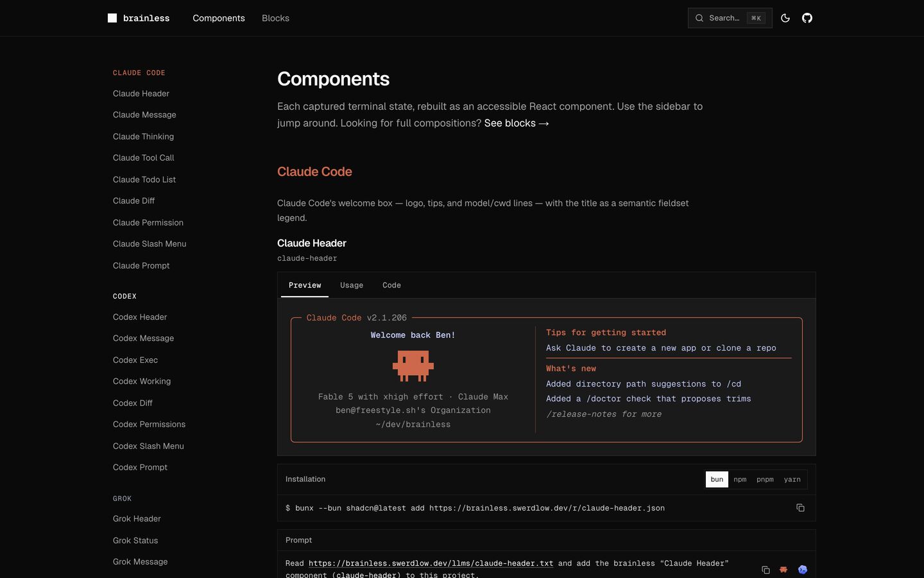The height and width of the screenshot is (578, 924).
Task: Click the Claude Header component title
Action: (x=312, y=243)
